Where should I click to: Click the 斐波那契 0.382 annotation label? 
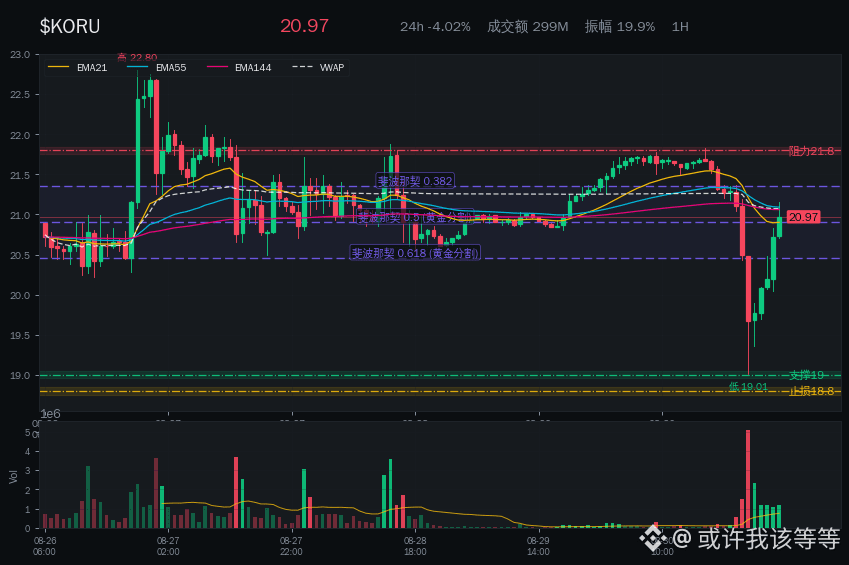pyautogui.click(x=415, y=181)
